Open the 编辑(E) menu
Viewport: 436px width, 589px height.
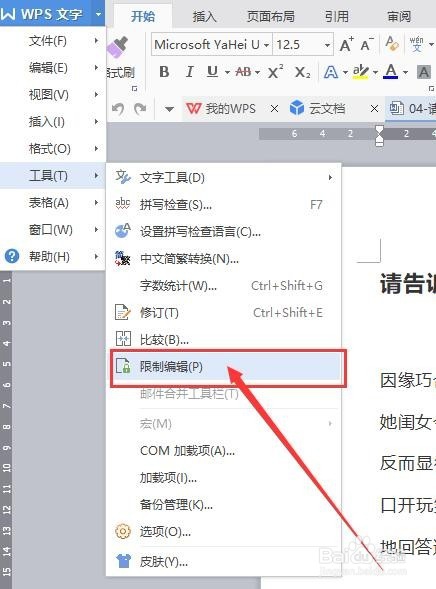53,68
